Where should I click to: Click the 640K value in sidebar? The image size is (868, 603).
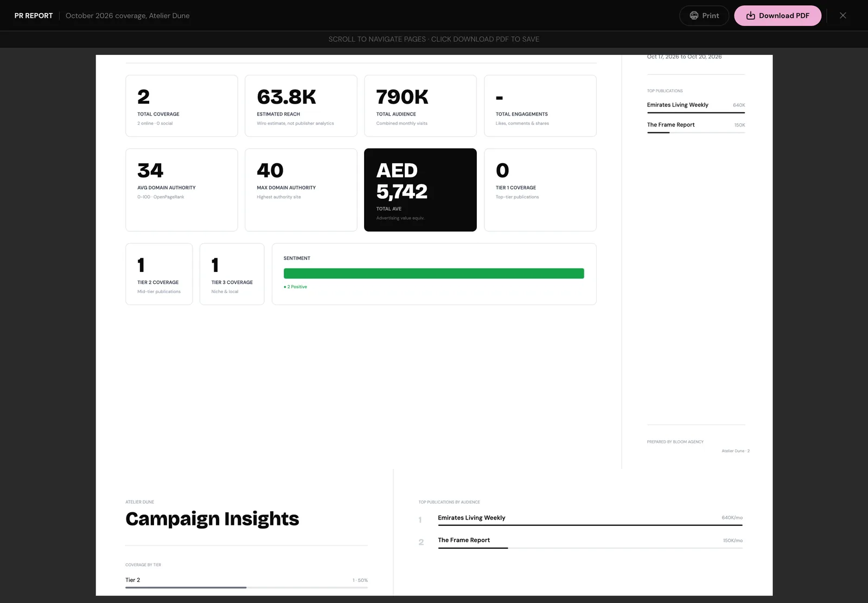click(739, 105)
